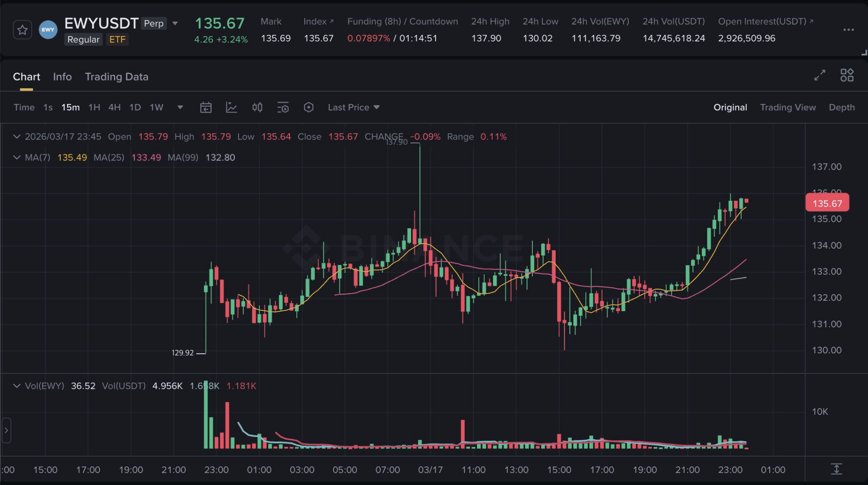
Task: Click the hexagon chart settings icon
Action: click(x=309, y=107)
